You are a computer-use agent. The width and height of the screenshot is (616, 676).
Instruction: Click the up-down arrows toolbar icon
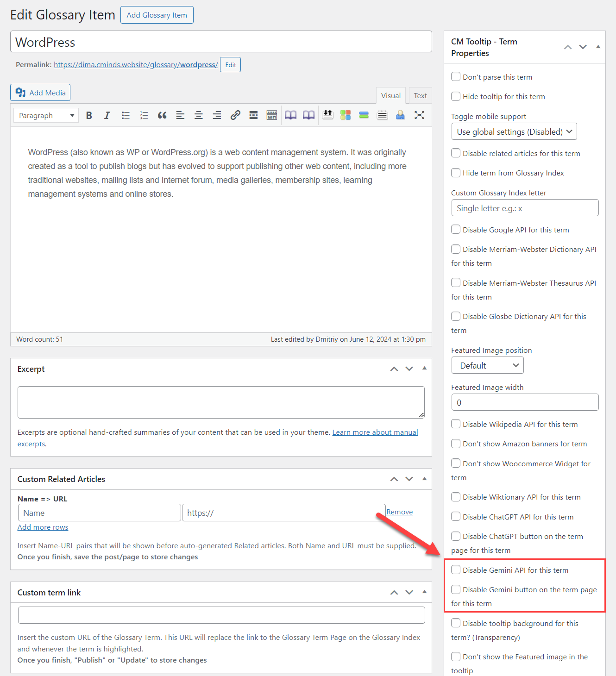click(328, 114)
